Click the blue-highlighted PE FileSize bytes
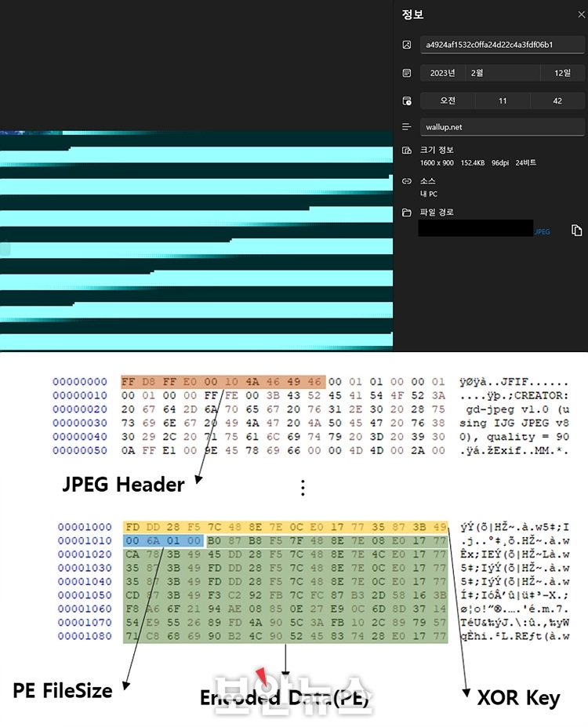 point(163,540)
